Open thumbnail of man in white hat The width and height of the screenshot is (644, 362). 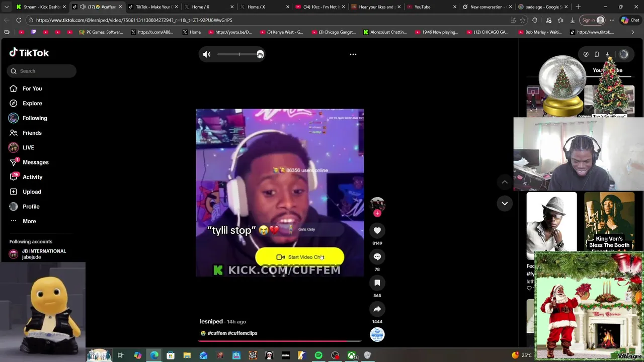click(552, 226)
